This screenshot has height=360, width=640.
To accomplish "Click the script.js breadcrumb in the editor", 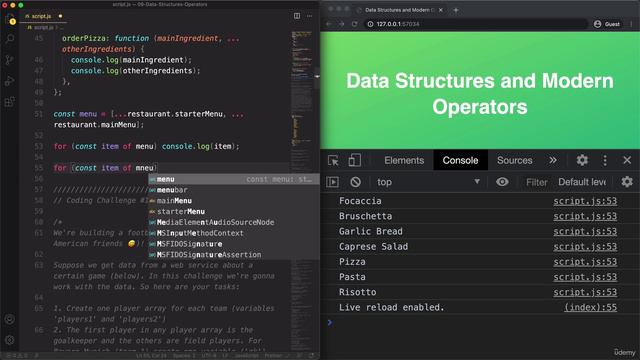I will coord(43,27).
